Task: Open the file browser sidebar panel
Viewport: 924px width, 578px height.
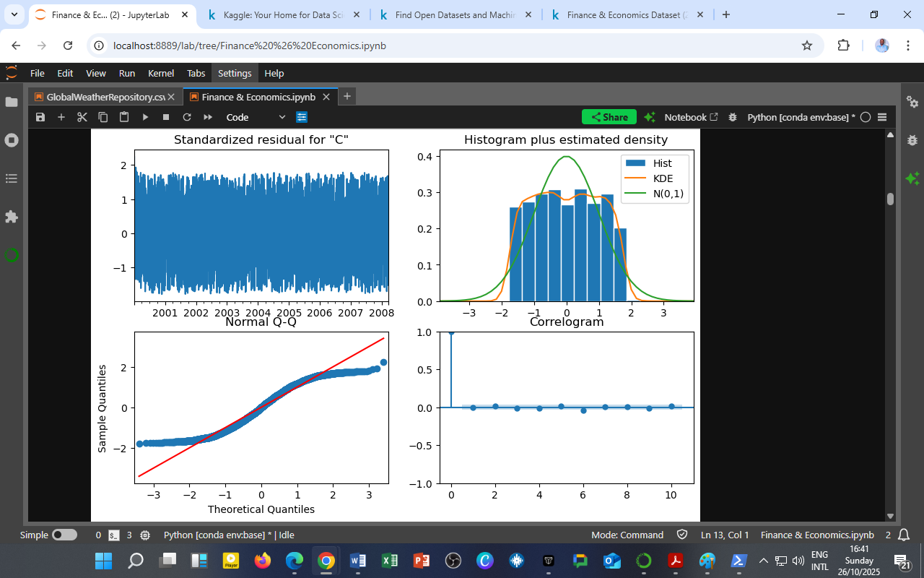Action: point(12,102)
